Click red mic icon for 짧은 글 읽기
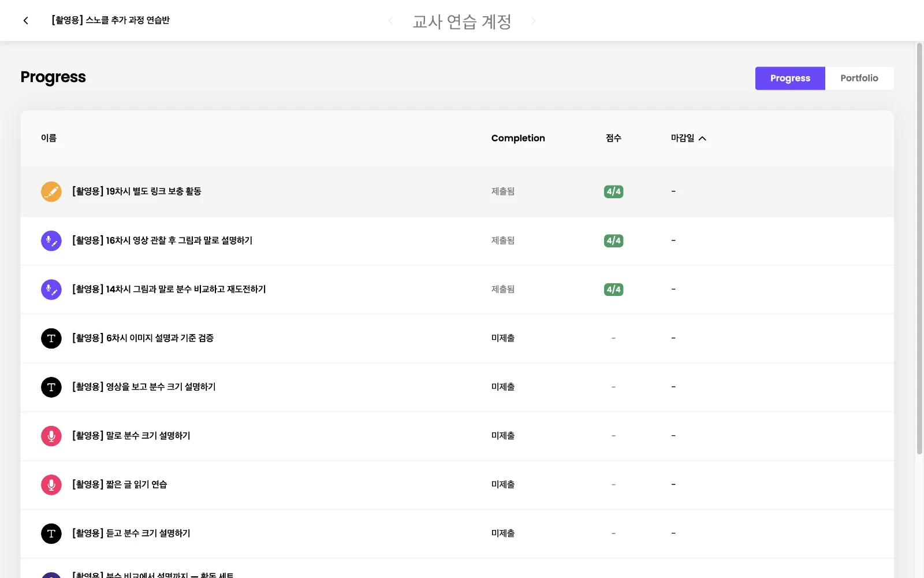Screen dimensions: 924x578 click(x=51, y=484)
